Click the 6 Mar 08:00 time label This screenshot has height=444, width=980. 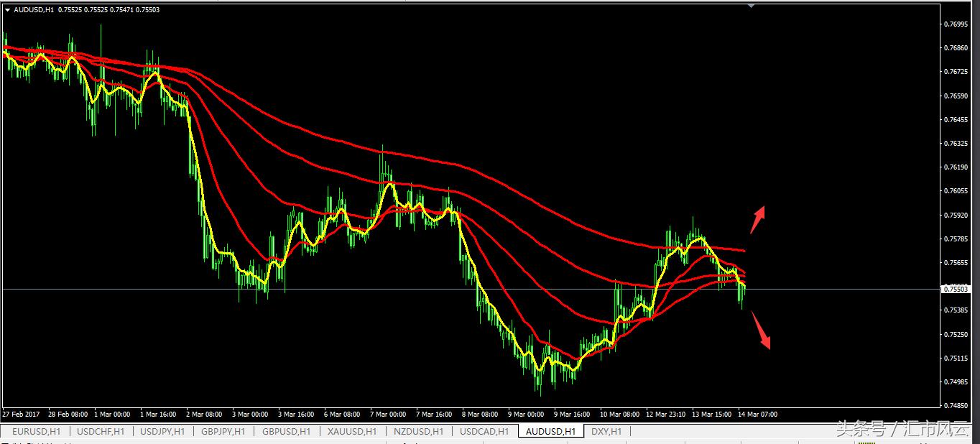click(x=341, y=414)
